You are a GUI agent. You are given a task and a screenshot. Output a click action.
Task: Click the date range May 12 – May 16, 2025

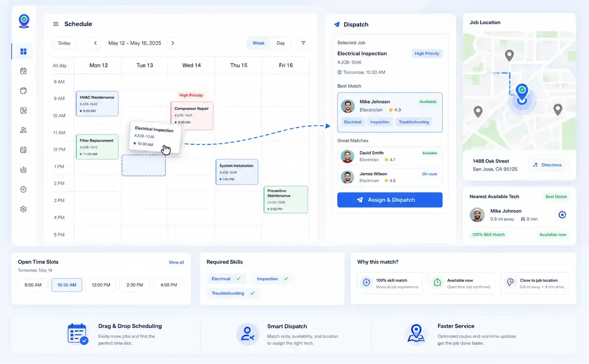[135, 43]
